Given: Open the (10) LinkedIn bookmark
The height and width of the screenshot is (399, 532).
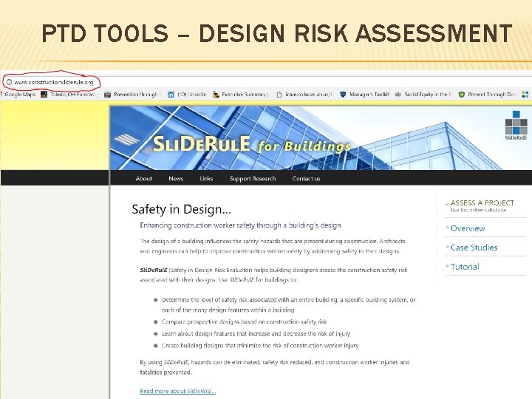Looking at the screenshot, I should 192,95.
